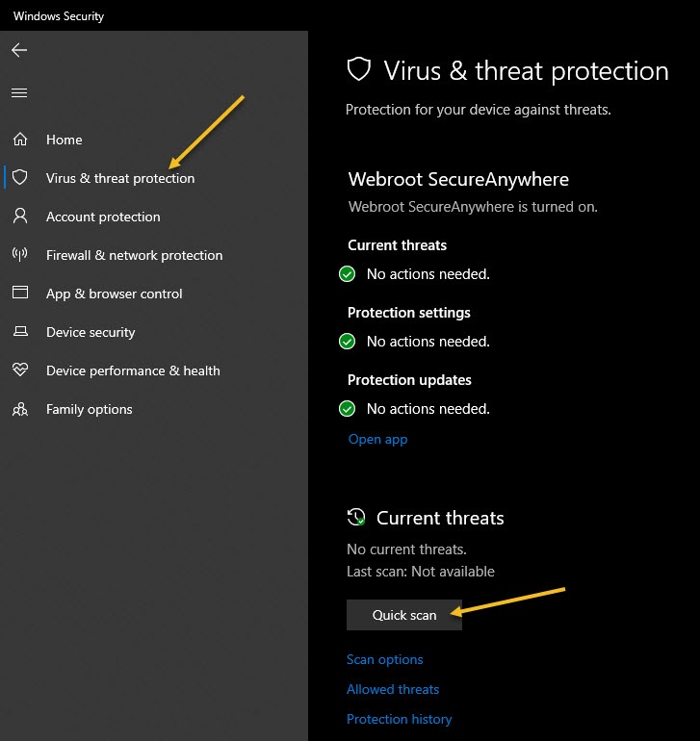The image size is (700, 741).
Task: Start a Quick scan
Action: (404, 615)
